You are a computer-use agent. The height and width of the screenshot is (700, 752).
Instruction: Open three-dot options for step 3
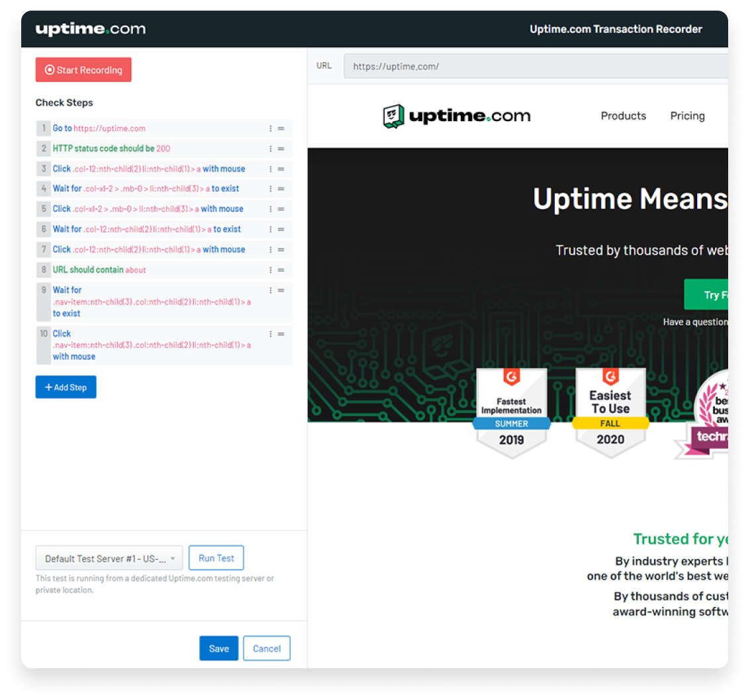271,169
